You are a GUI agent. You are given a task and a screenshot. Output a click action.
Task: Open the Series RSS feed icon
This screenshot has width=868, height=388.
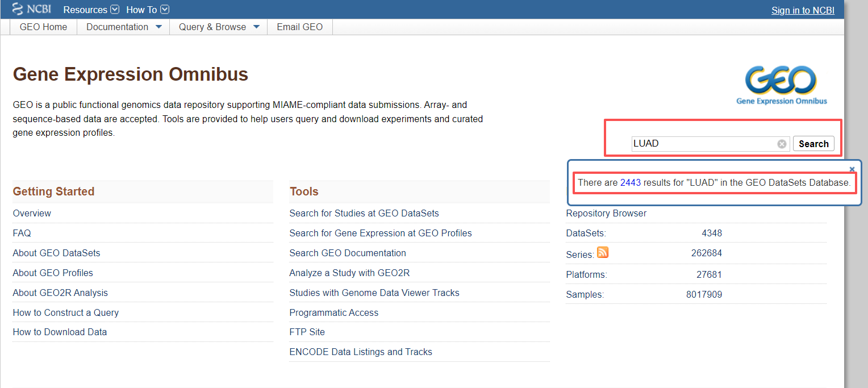coord(603,253)
